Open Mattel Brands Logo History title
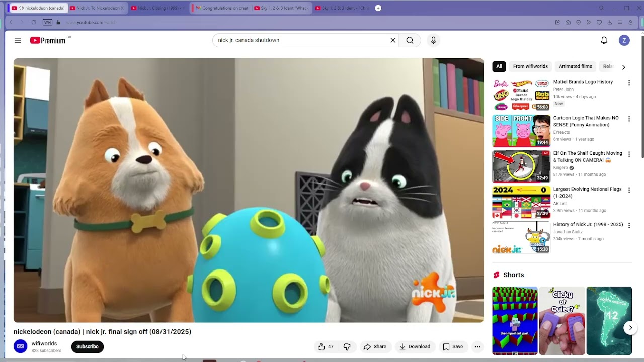 click(583, 82)
